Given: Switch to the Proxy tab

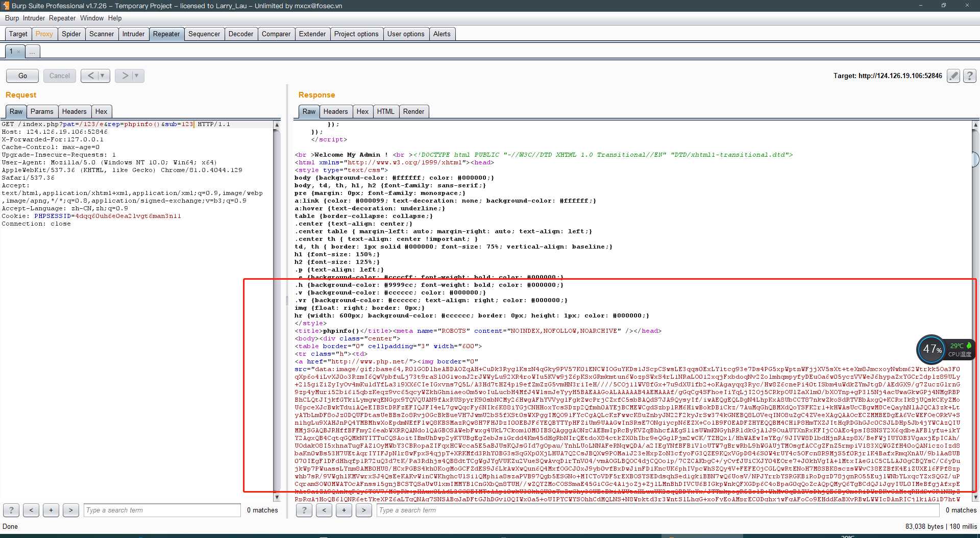Looking at the screenshot, I should click(44, 34).
